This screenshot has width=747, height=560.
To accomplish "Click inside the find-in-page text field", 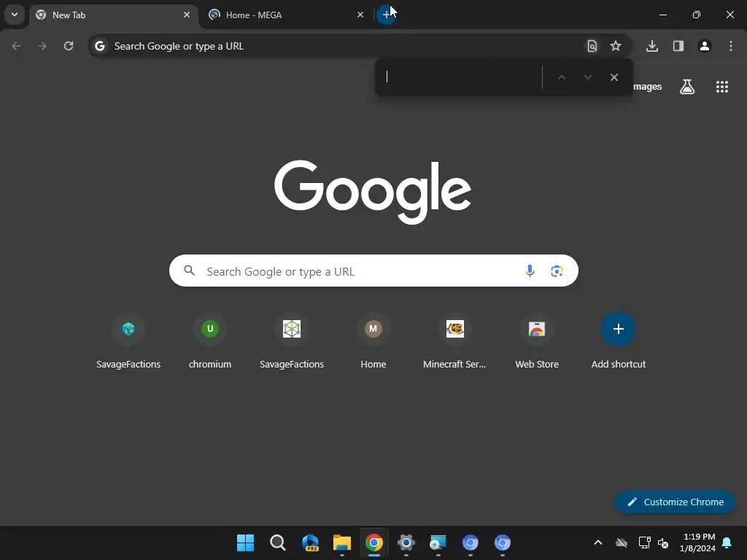I will click(x=461, y=77).
